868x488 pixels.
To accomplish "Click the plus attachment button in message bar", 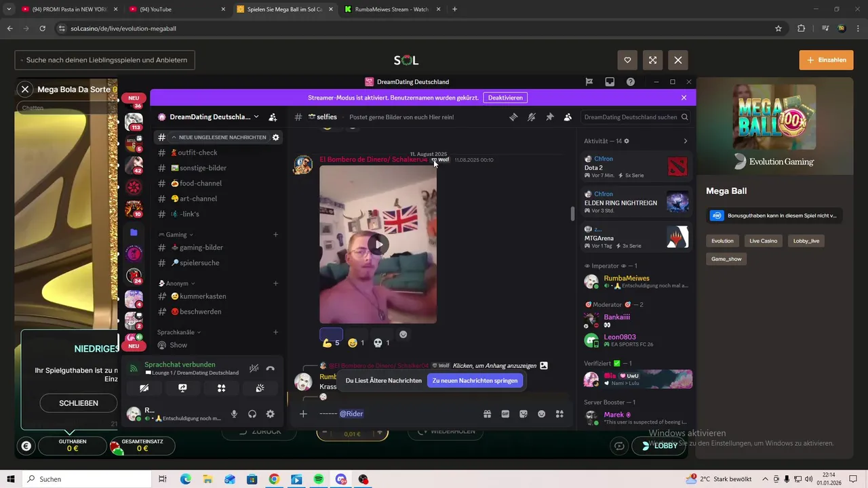I will click(x=303, y=413).
